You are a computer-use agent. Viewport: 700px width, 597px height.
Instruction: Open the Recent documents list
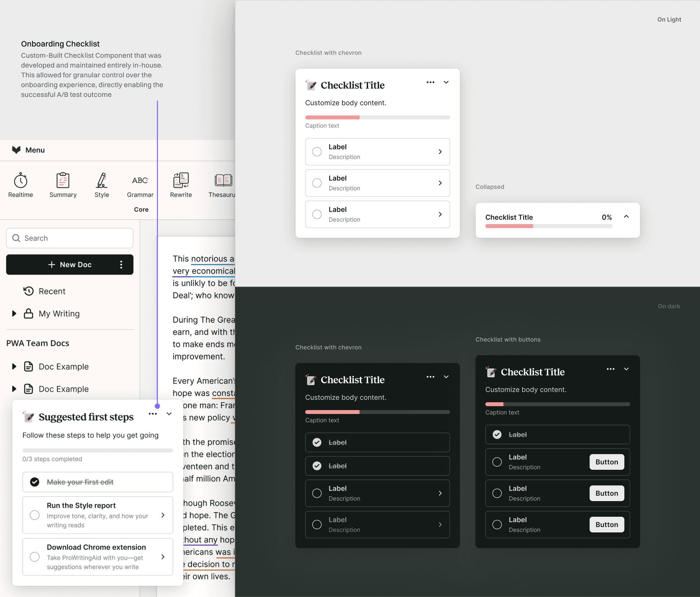click(52, 291)
